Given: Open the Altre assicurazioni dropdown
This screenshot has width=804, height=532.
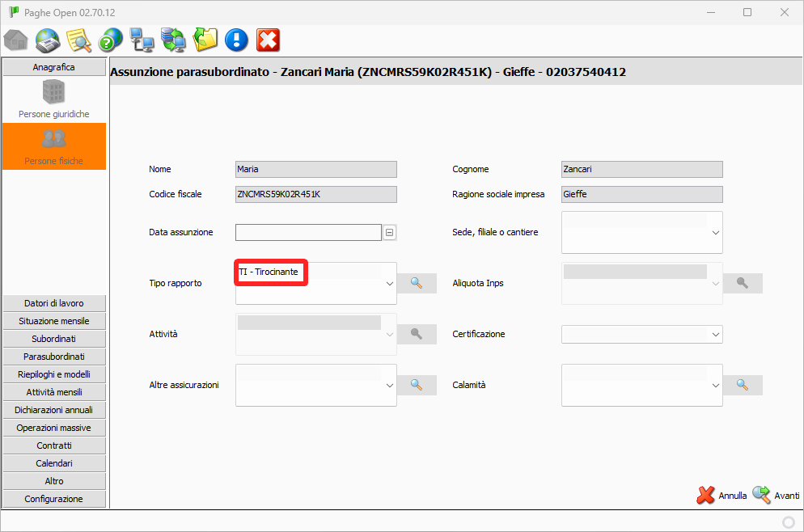Looking at the screenshot, I should (389, 386).
